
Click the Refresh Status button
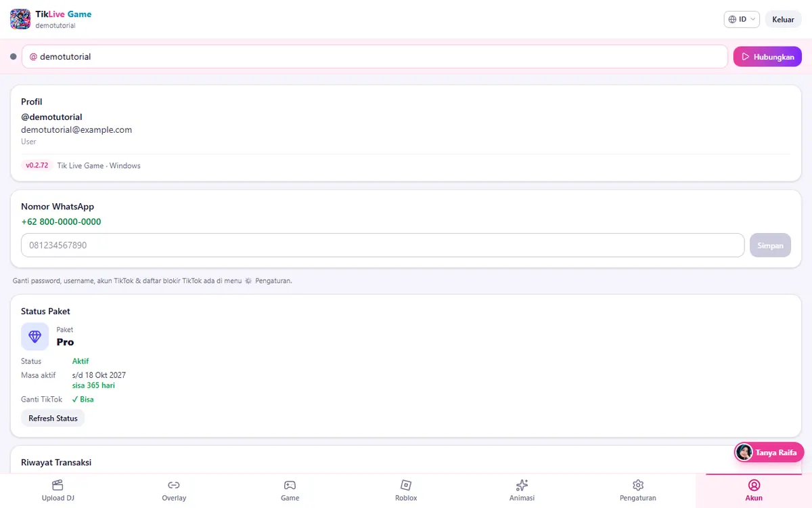tap(53, 419)
